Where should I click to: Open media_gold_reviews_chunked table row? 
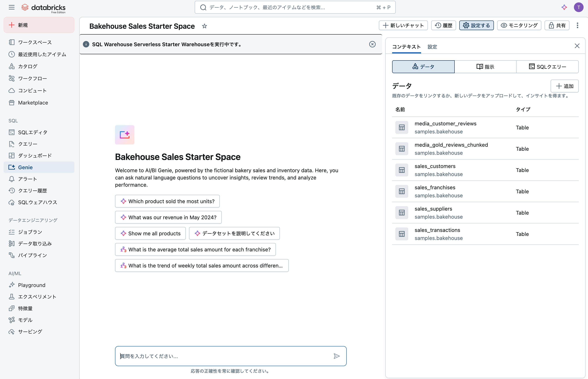pyautogui.click(x=485, y=149)
